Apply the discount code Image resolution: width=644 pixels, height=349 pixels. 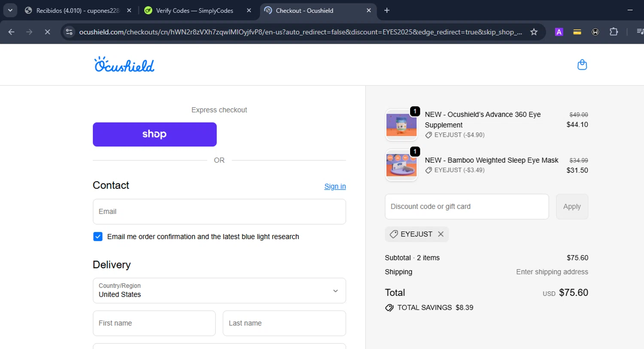pyautogui.click(x=572, y=207)
